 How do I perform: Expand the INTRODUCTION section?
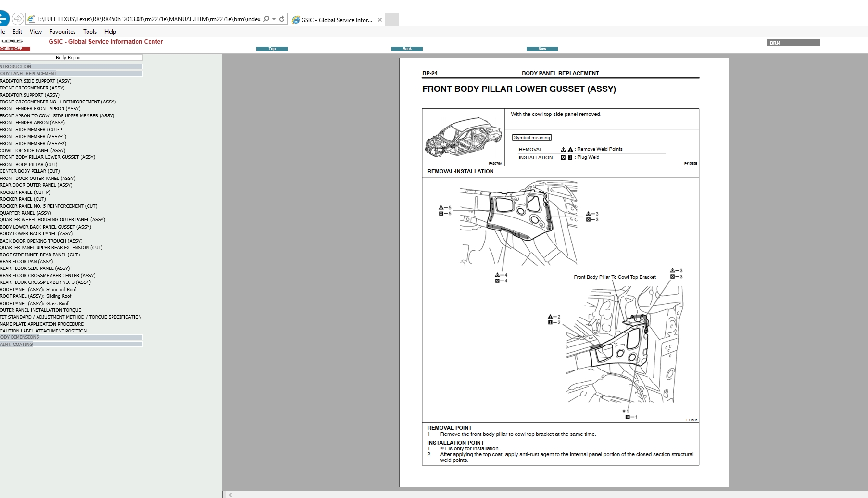point(71,67)
